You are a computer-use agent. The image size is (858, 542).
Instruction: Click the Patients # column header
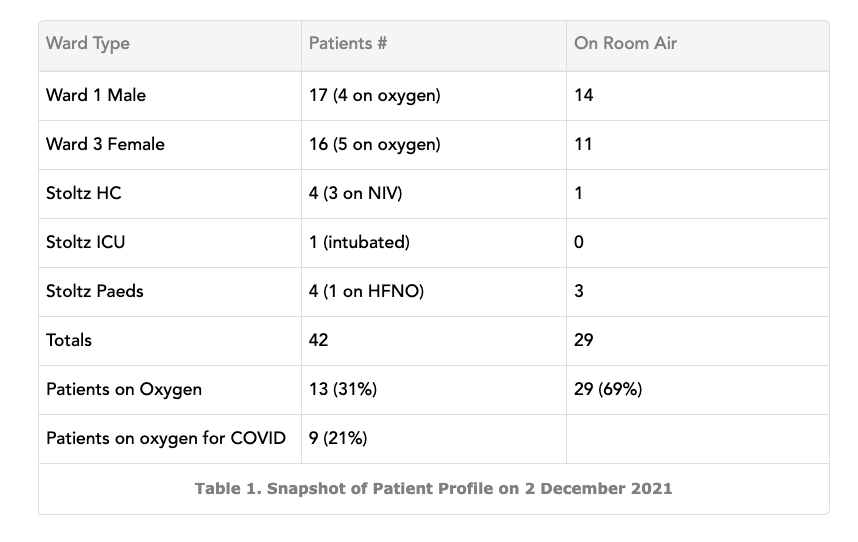(434, 46)
